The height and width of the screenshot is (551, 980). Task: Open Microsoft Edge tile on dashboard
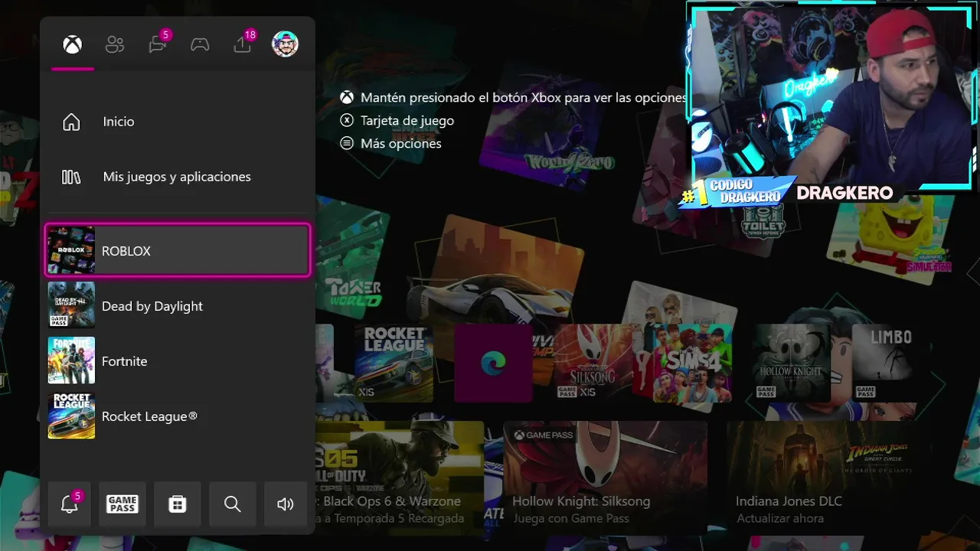point(493,364)
